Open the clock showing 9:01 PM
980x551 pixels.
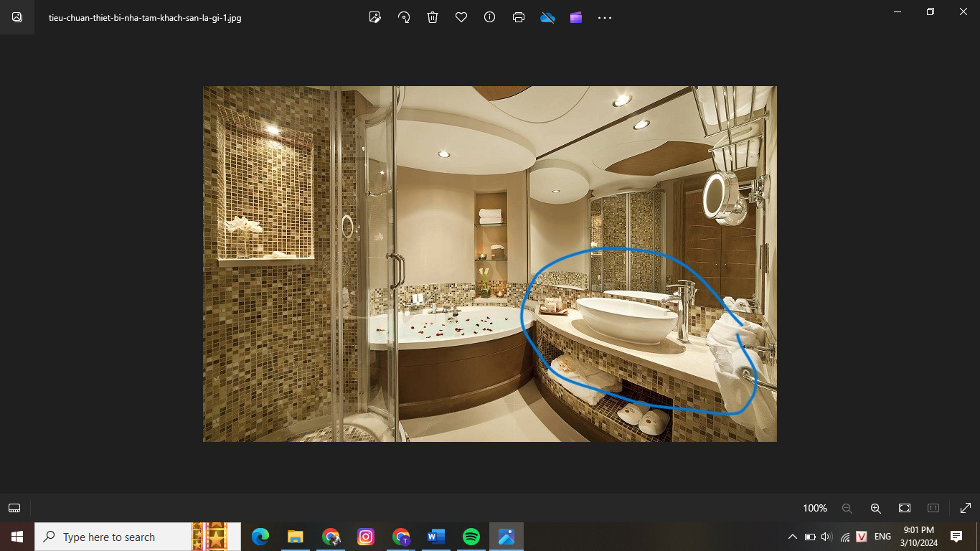click(x=919, y=537)
